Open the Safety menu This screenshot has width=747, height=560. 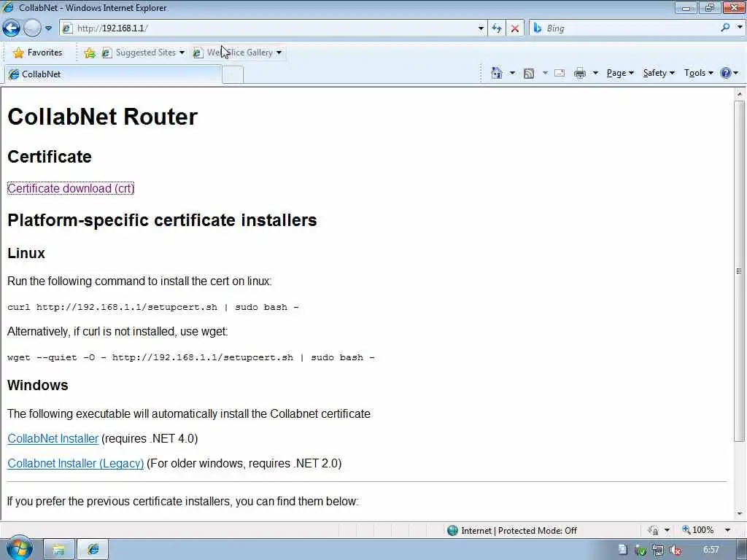point(659,73)
